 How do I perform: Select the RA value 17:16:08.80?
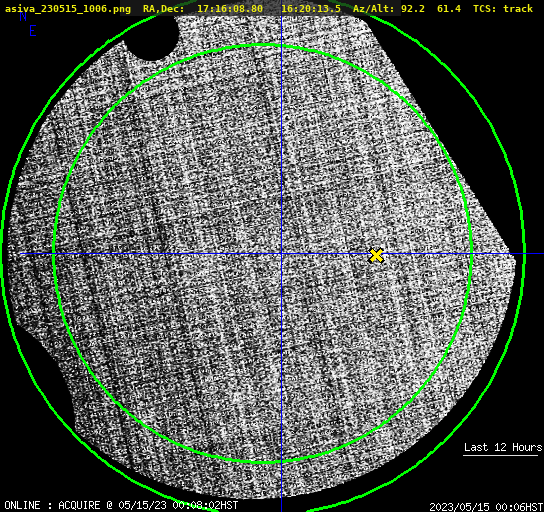tap(230, 9)
